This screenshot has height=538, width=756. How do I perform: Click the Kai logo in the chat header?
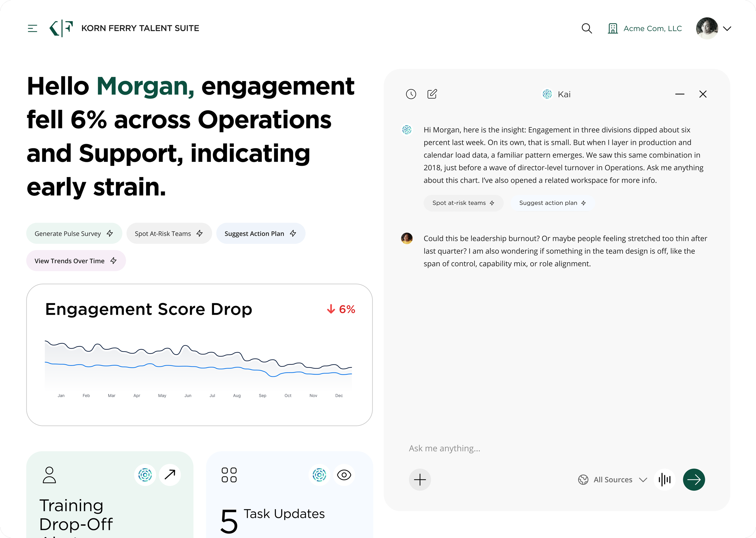[547, 94]
